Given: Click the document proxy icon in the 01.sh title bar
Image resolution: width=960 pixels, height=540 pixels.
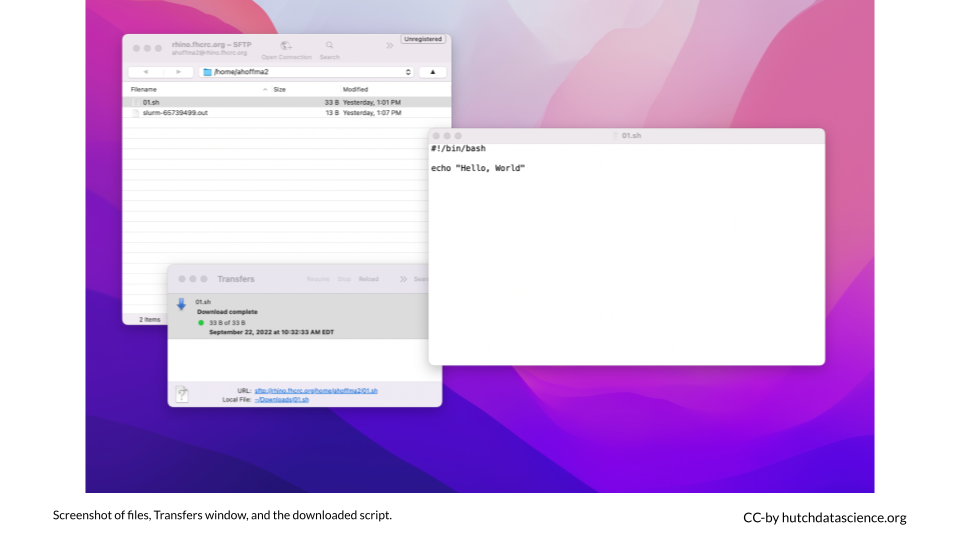Looking at the screenshot, I should tap(616, 136).
